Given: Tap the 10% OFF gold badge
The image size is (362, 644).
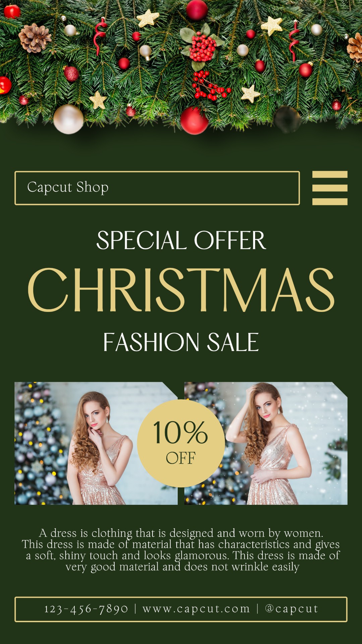Looking at the screenshot, I should coord(181,443).
